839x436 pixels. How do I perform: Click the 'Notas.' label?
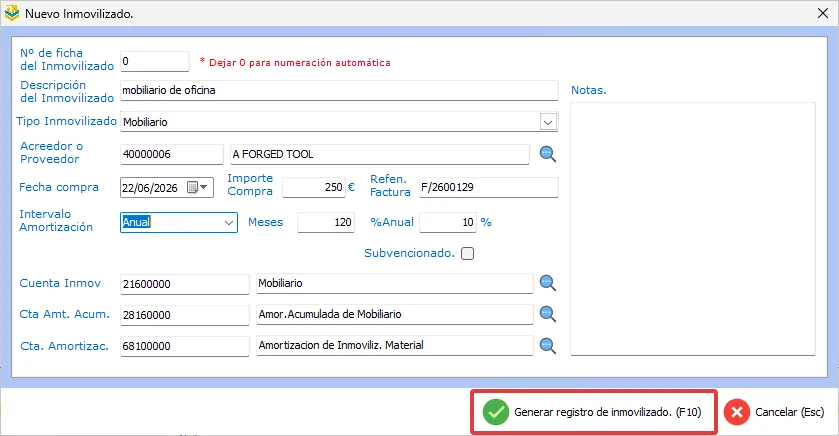(589, 90)
